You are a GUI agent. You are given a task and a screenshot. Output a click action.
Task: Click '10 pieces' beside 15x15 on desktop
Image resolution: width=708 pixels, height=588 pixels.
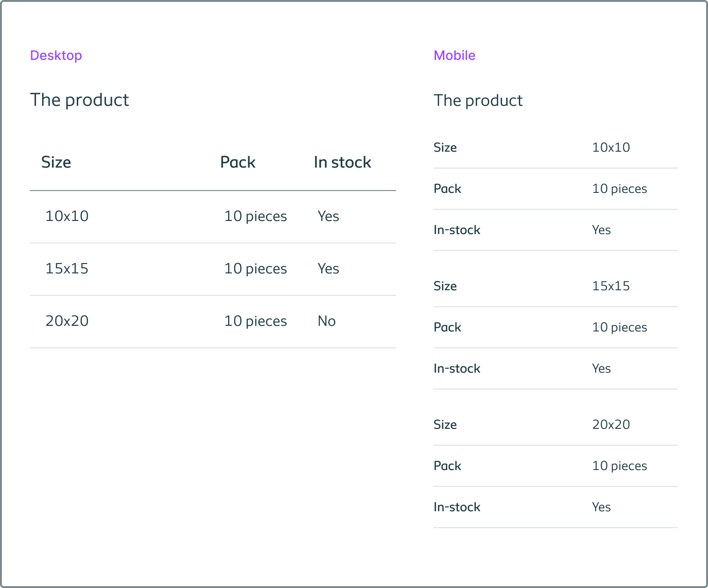tap(255, 269)
